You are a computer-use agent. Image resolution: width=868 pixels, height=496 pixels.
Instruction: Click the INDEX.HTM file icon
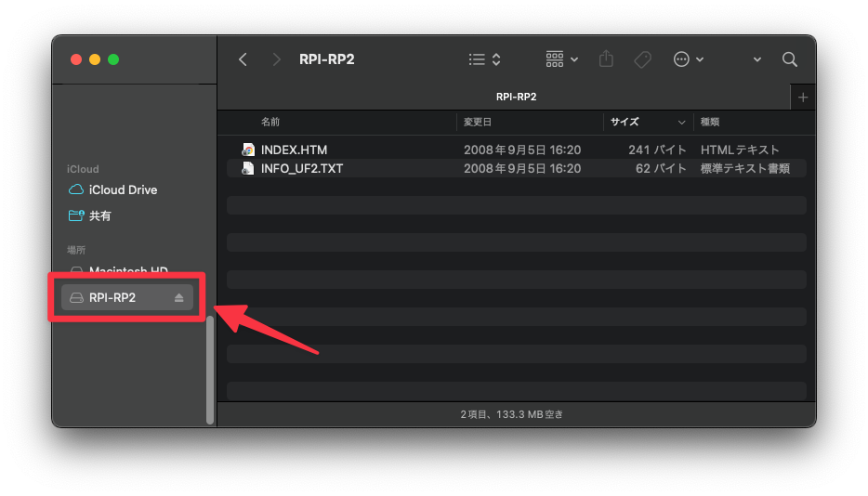pyautogui.click(x=248, y=150)
